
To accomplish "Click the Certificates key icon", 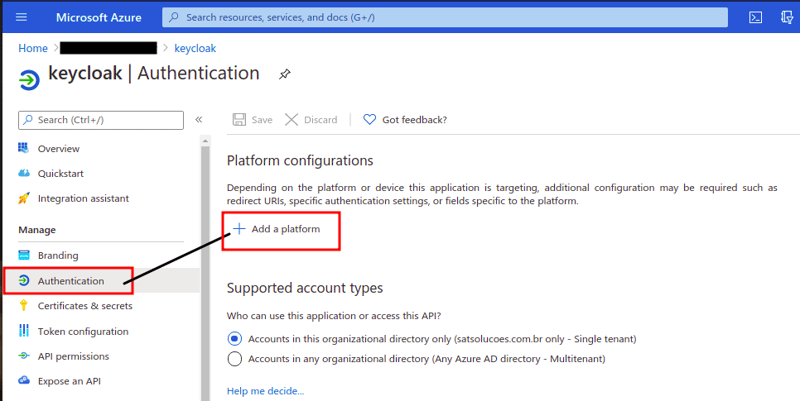I will [x=23, y=306].
